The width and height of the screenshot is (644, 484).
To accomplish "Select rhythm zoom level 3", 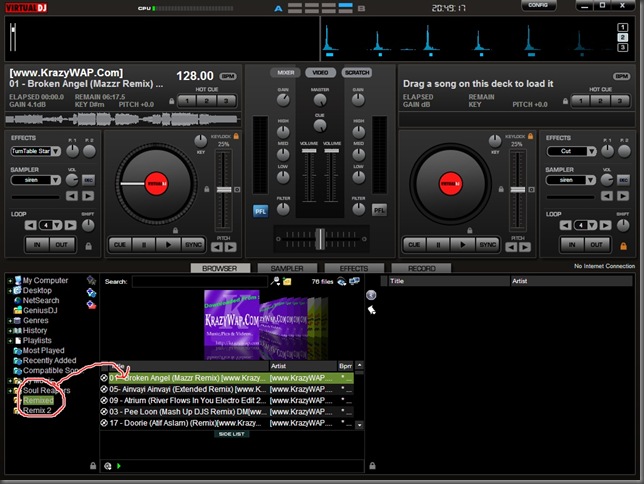I will (623, 48).
